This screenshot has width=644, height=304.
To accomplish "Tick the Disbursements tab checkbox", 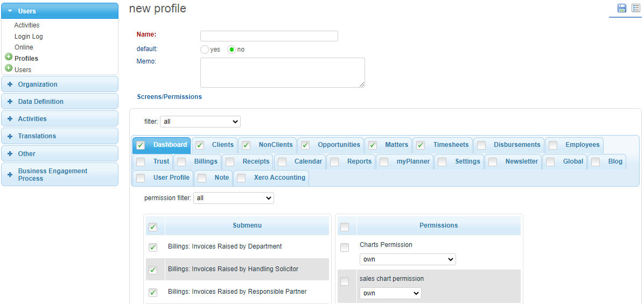I will pyautogui.click(x=481, y=145).
